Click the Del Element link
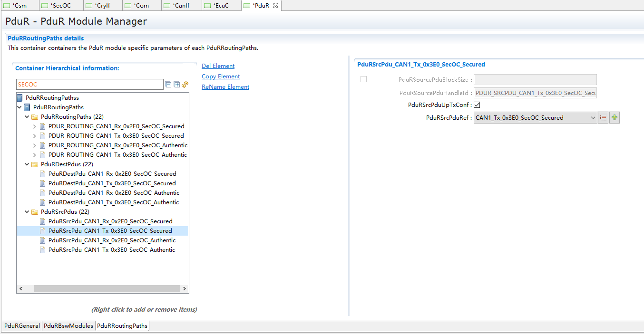This screenshot has height=334, width=644. [x=218, y=66]
